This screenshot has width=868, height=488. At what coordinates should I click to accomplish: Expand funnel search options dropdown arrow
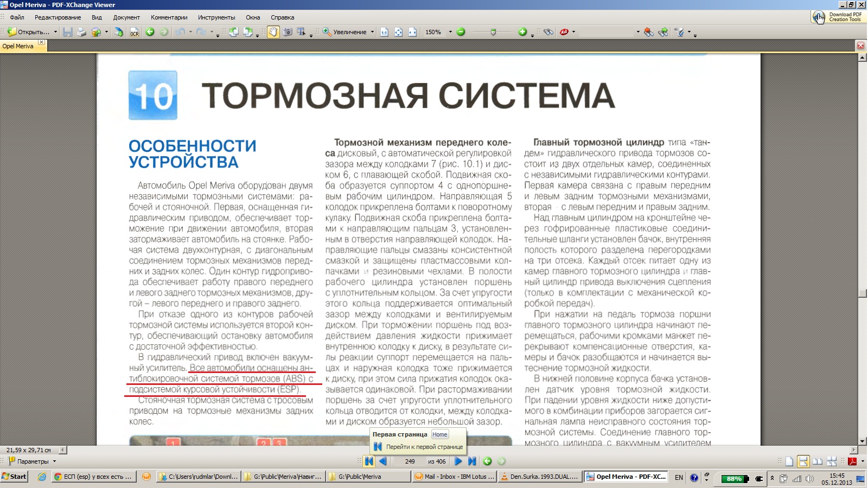click(x=689, y=32)
